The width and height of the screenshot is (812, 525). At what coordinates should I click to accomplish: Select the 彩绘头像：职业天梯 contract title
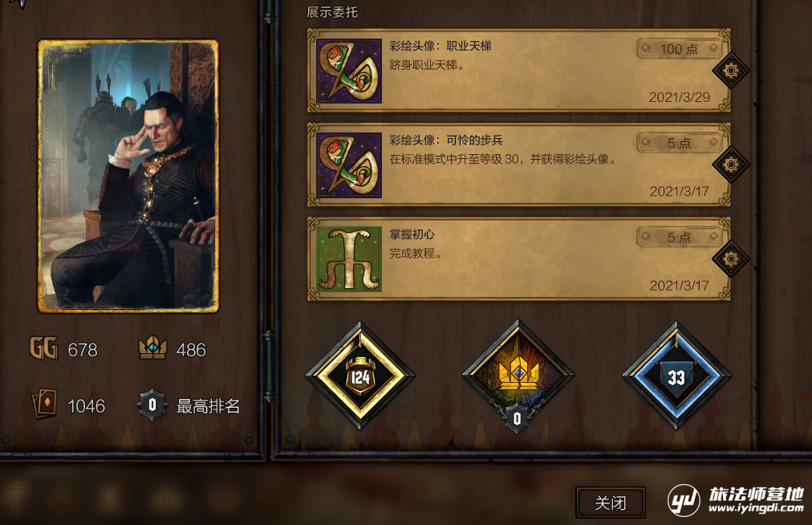441,46
